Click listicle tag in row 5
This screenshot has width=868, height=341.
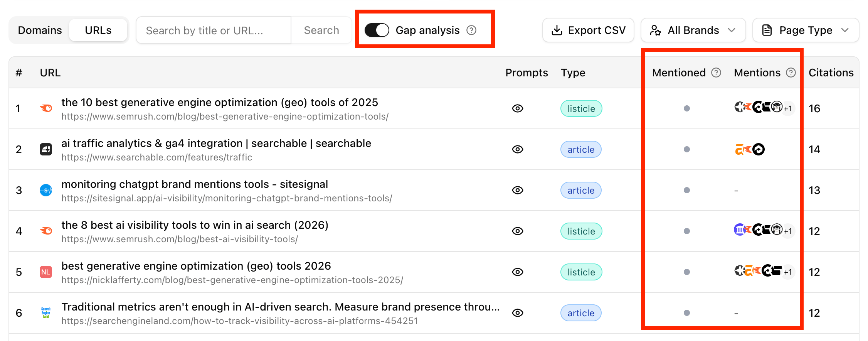pyautogui.click(x=581, y=272)
